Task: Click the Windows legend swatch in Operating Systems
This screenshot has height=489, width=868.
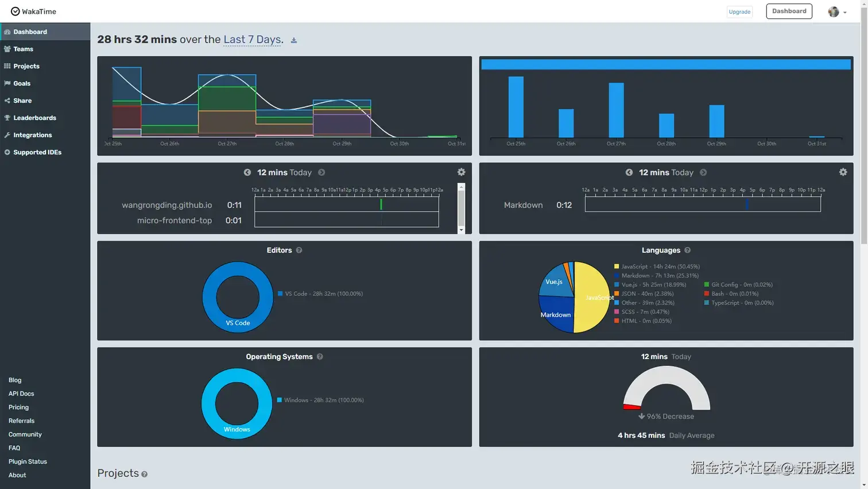Action: (x=280, y=400)
